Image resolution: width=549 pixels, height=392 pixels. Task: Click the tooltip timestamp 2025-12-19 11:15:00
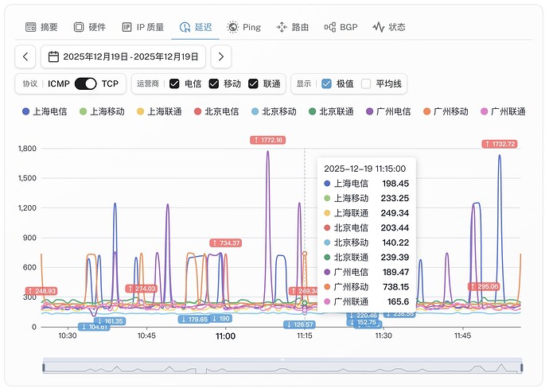365,169
